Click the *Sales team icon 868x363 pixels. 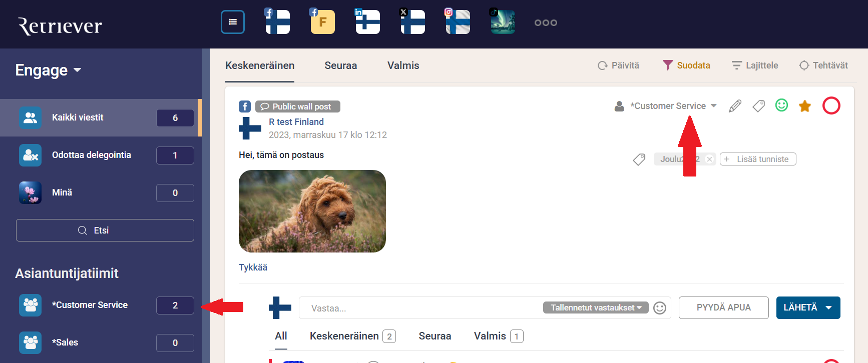pos(30,342)
